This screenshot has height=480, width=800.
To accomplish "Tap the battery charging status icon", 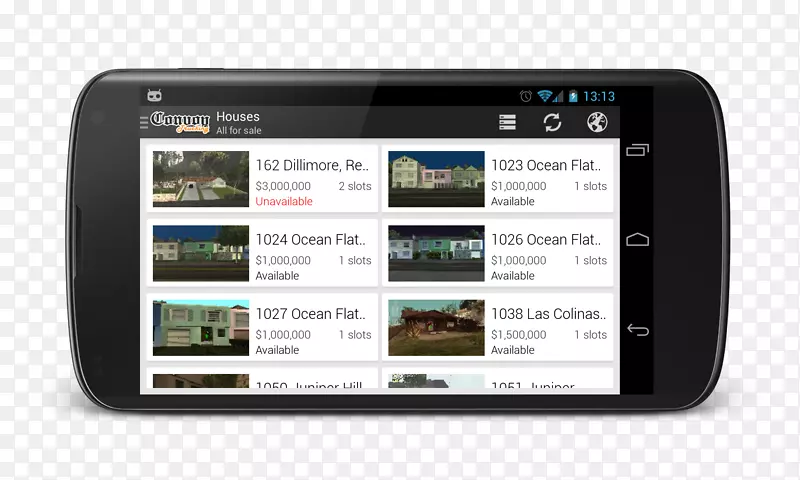I will tap(573, 96).
